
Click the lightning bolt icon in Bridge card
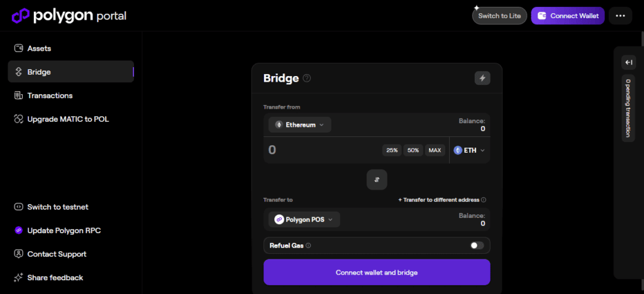(x=482, y=78)
